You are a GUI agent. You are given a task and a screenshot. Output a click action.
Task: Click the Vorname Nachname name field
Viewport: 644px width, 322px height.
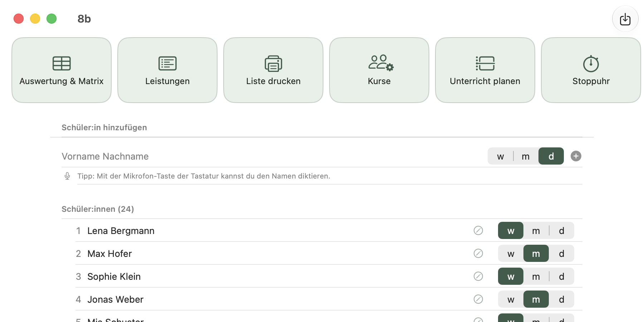pos(272,156)
